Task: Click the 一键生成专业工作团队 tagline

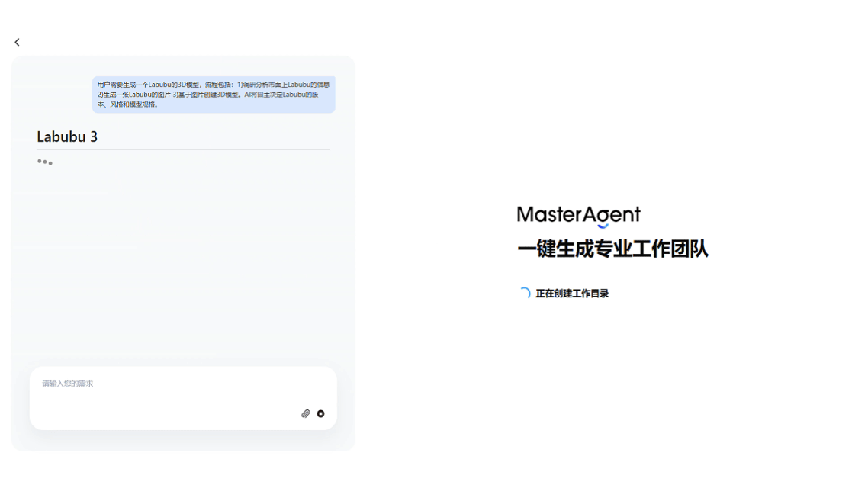Action: (613, 249)
